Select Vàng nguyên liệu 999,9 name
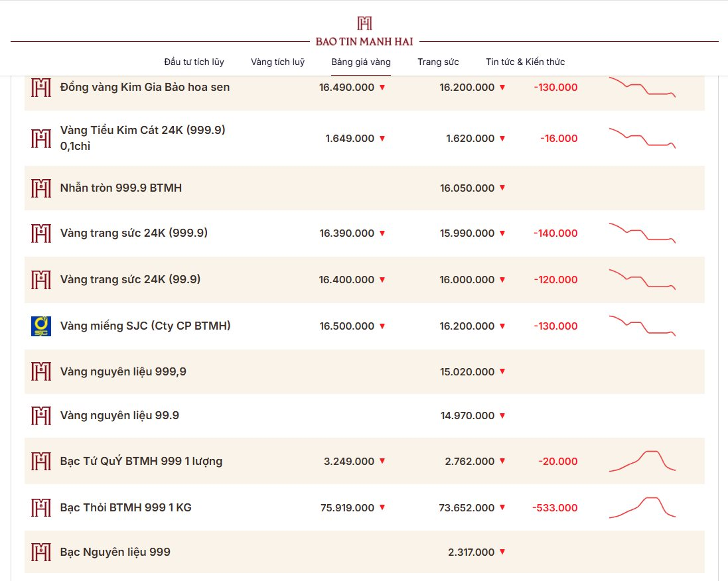 tap(123, 371)
